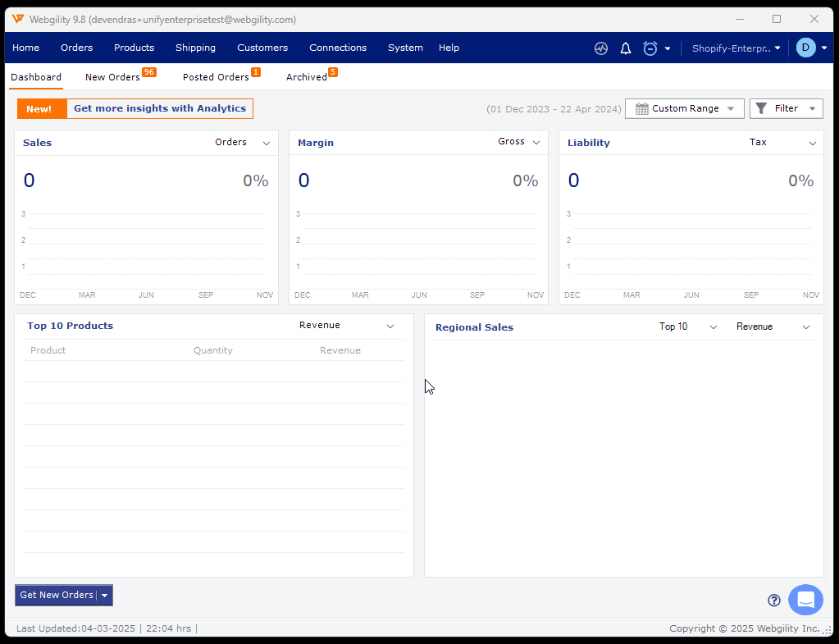Expand the Liability Tax dropdown
This screenshot has width=839, height=644.
(x=782, y=143)
